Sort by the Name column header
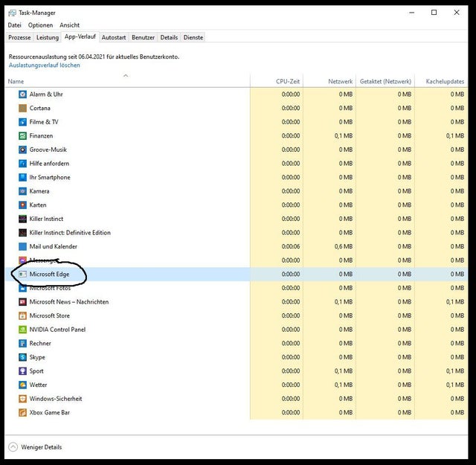This screenshot has width=476, height=465. point(127,81)
